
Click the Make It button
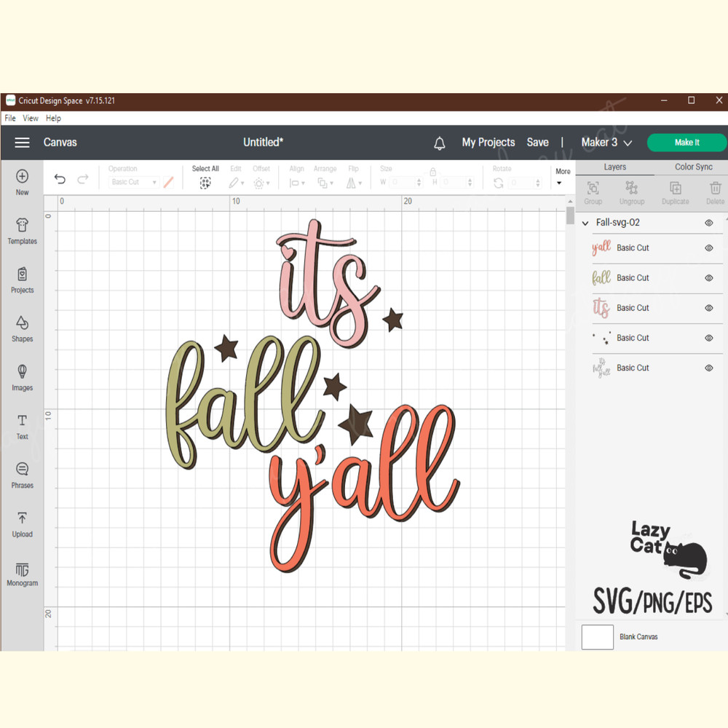[686, 143]
